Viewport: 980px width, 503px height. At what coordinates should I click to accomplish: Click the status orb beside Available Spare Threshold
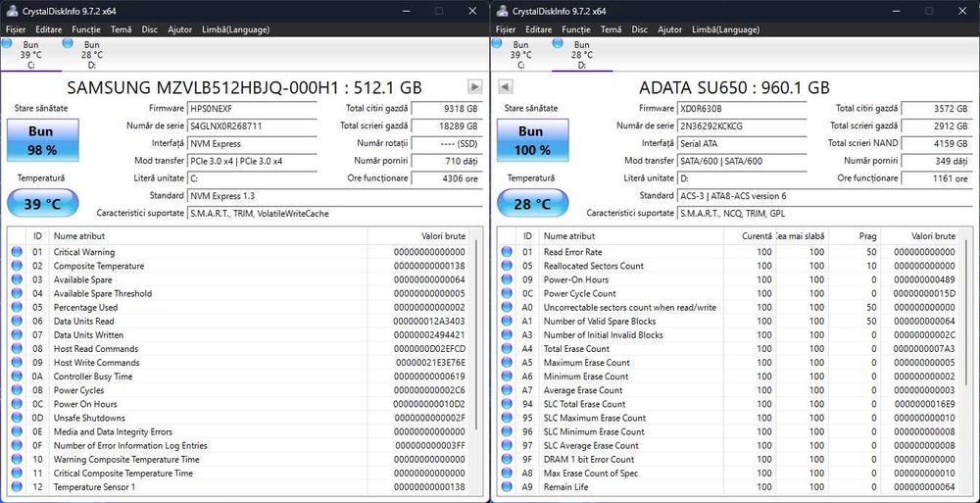(17, 293)
